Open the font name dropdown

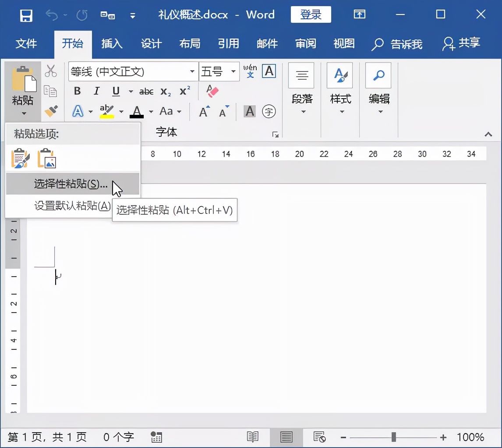pyautogui.click(x=192, y=71)
